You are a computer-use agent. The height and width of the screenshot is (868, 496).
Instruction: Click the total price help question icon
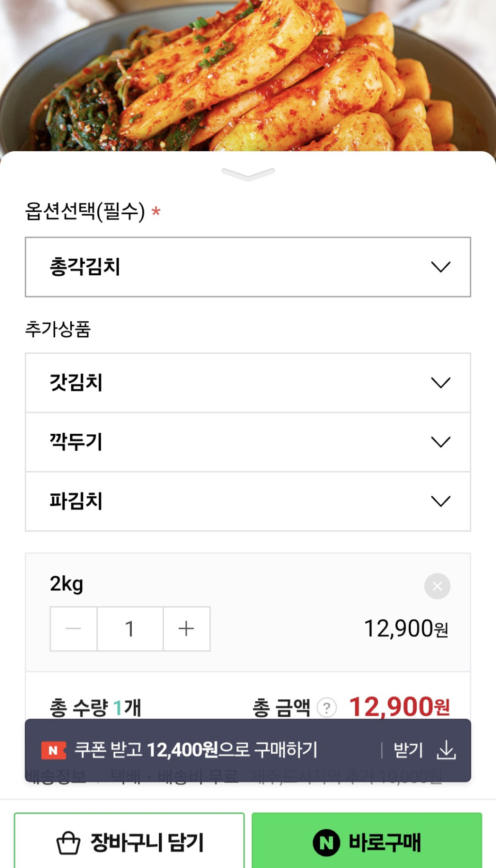(x=327, y=708)
